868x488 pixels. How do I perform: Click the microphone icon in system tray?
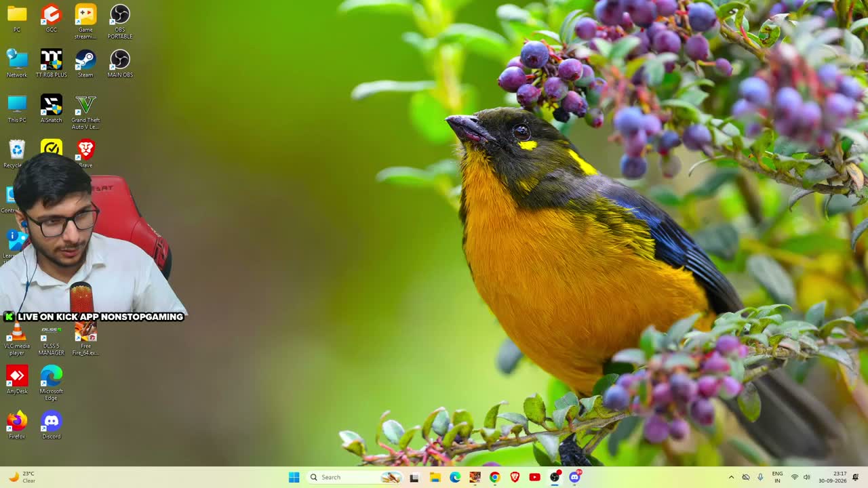click(760, 477)
